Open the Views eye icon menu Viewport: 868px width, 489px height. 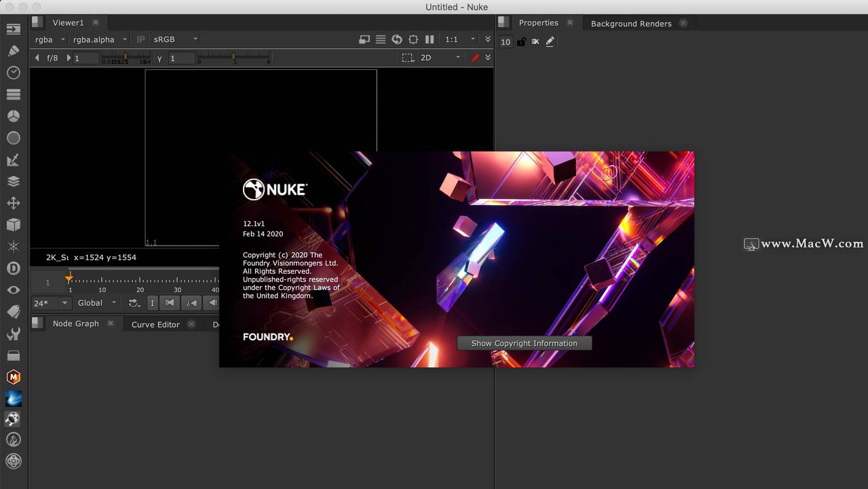point(13,289)
